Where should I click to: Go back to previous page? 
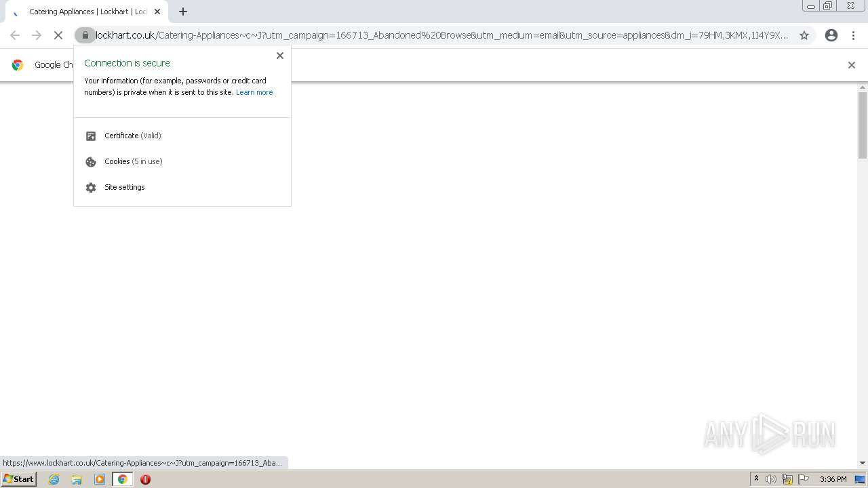coord(15,35)
